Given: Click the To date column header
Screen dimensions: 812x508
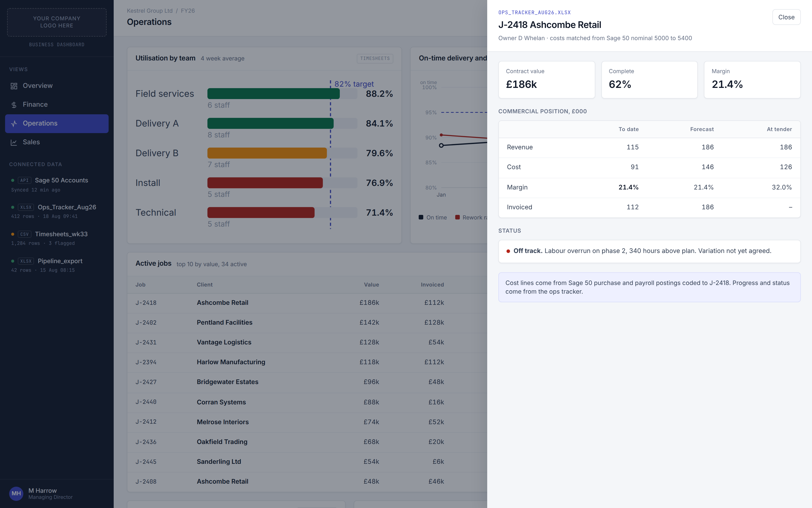Looking at the screenshot, I should (x=629, y=129).
